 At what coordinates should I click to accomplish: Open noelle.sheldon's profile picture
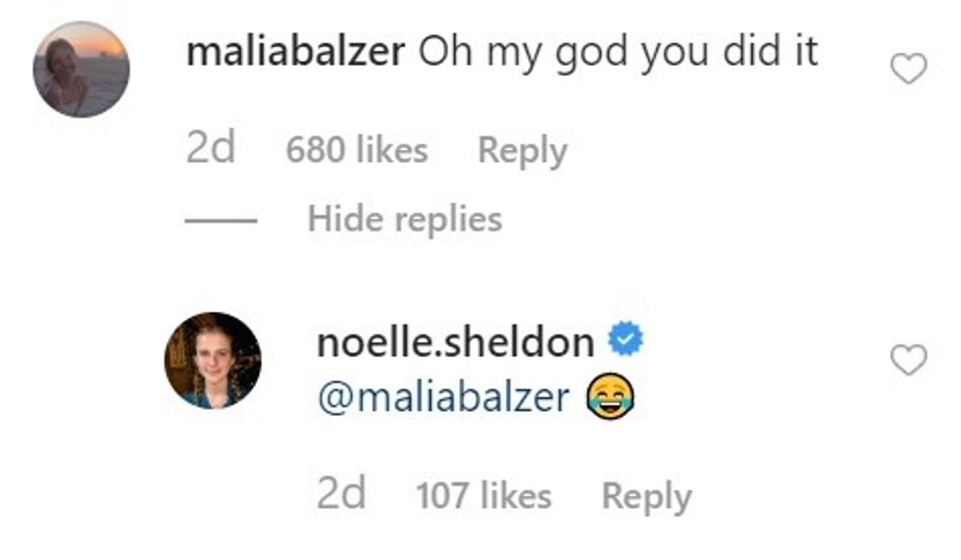pos(213,360)
